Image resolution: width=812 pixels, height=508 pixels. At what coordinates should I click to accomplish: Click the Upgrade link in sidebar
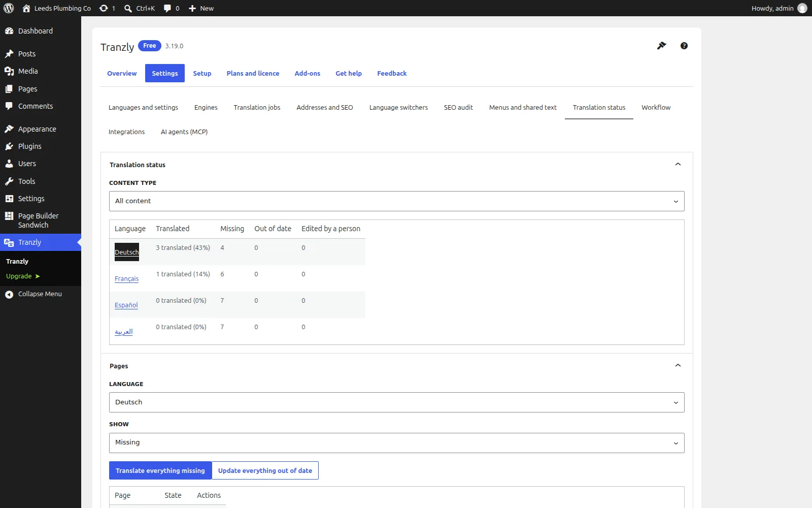pyautogui.click(x=23, y=276)
